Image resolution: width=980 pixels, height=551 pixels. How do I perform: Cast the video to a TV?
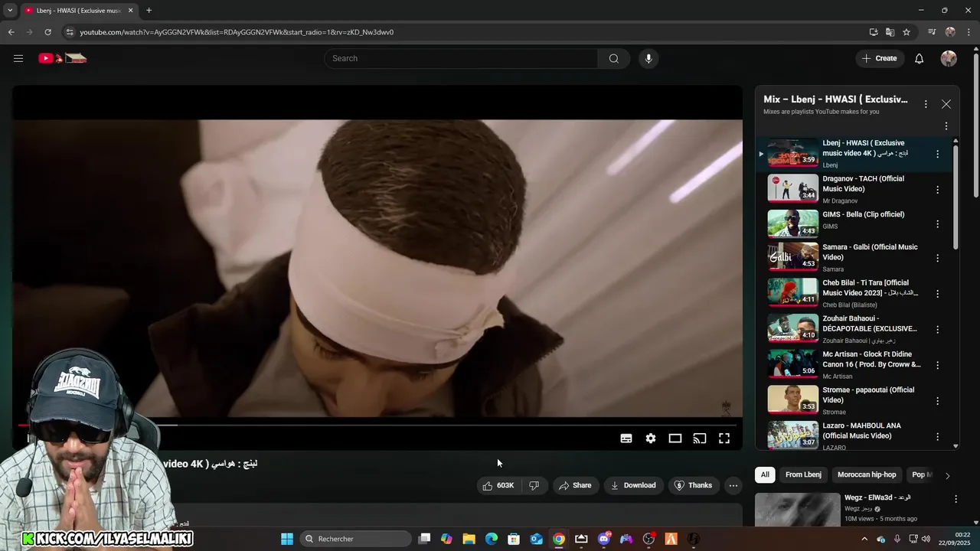(x=699, y=439)
